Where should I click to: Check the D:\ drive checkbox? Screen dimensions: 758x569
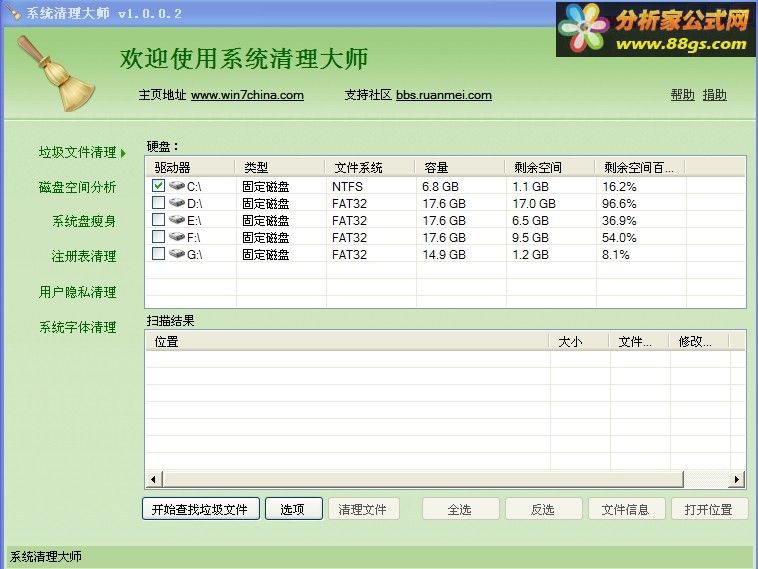(158, 203)
